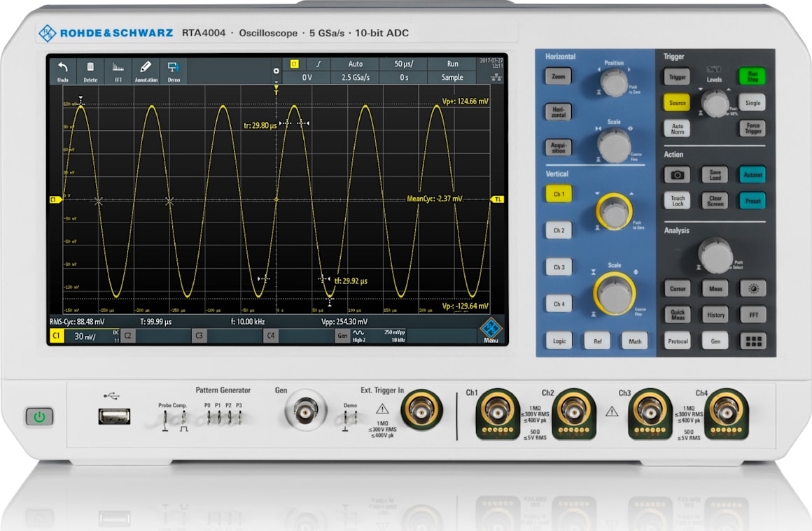Image resolution: width=812 pixels, height=531 pixels.
Task: Tap the generator sine wave icon
Action: (358, 333)
